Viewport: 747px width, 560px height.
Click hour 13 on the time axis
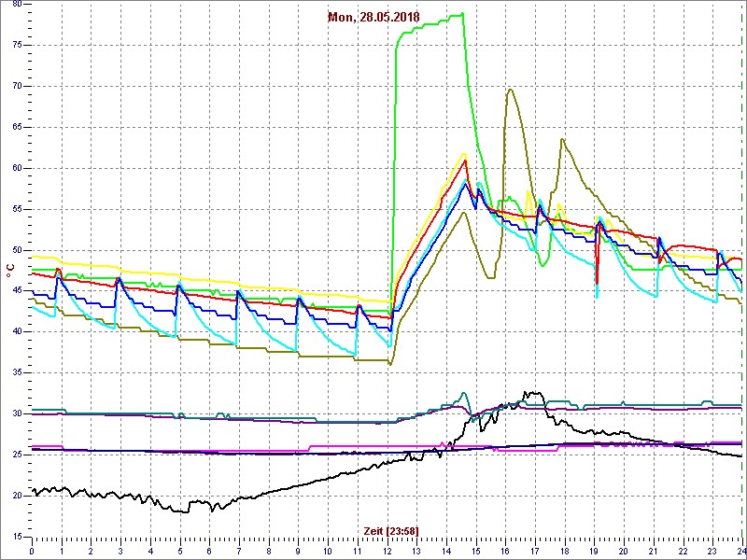point(416,551)
